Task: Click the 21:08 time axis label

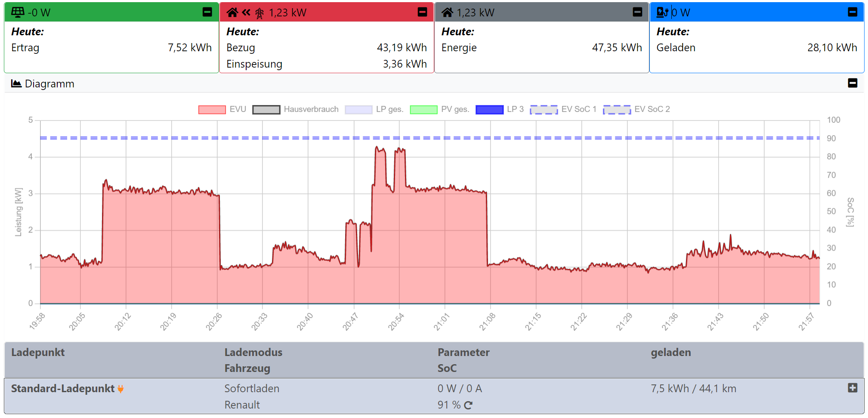Action: [x=487, y=322]
